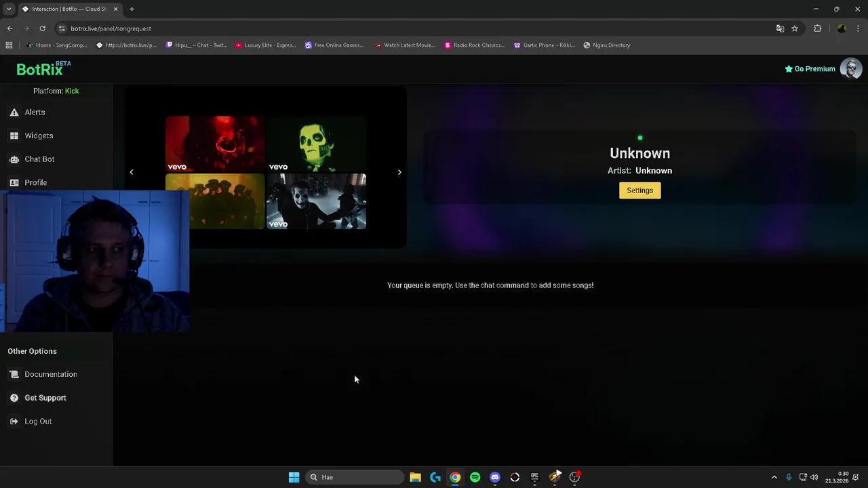Click the Get Support link
868x488 pixels.
[x=45, y=398]
